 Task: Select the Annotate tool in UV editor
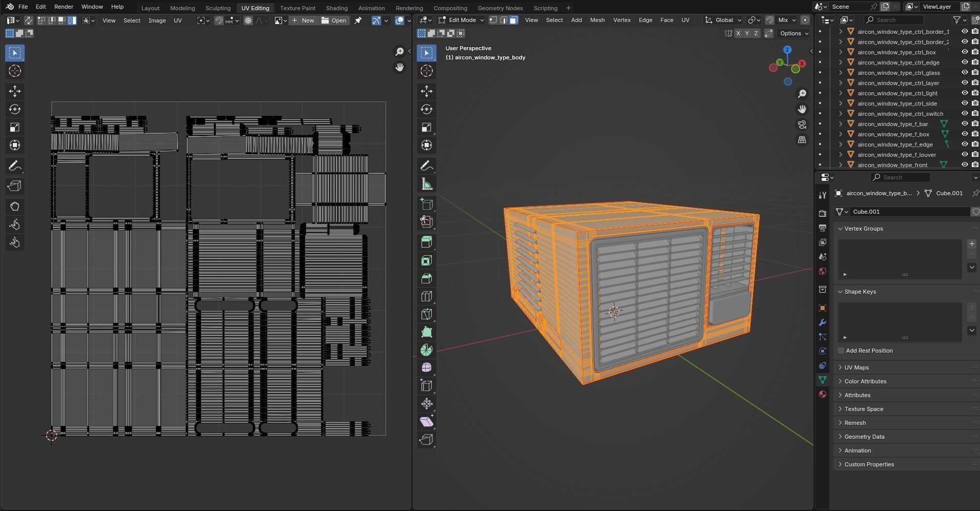coord(15,166)
